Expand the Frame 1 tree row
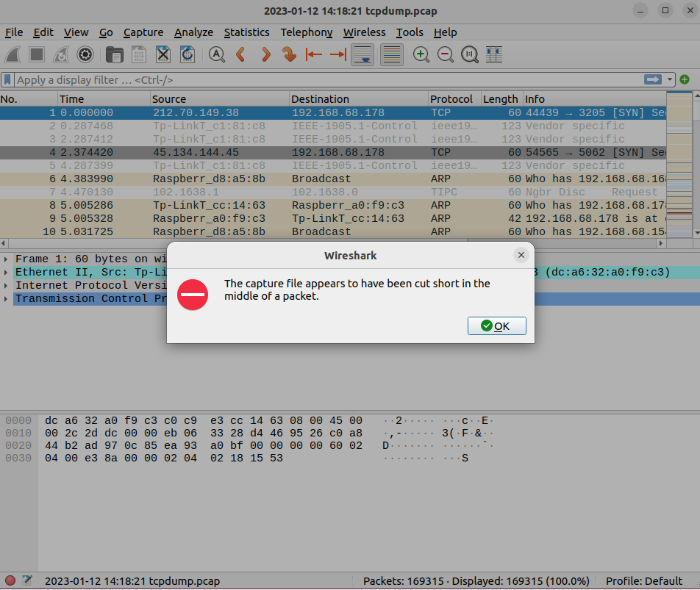The height and width of the screenshot is (590, 700). [x=7, y=259]
